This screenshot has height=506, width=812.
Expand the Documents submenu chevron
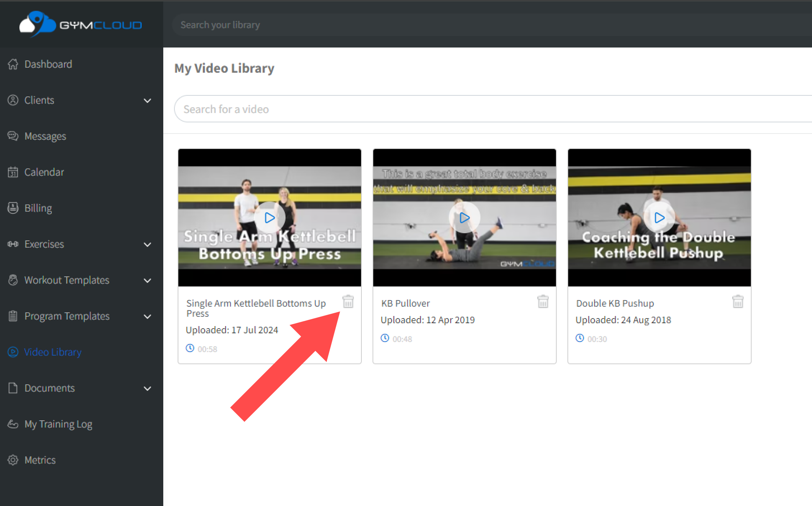tap(147, 388)
